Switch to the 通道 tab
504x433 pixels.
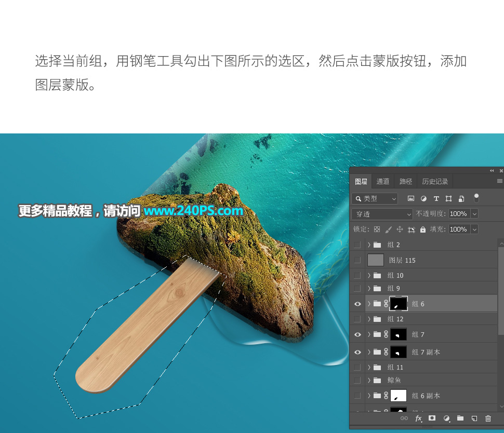pos(383,181)
